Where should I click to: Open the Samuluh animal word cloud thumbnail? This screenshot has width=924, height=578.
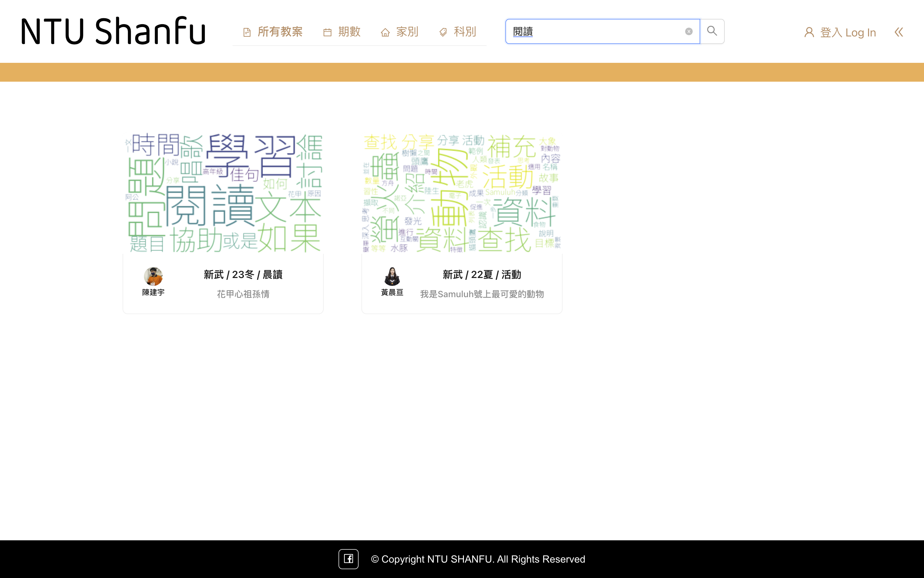tap(462, 193)
